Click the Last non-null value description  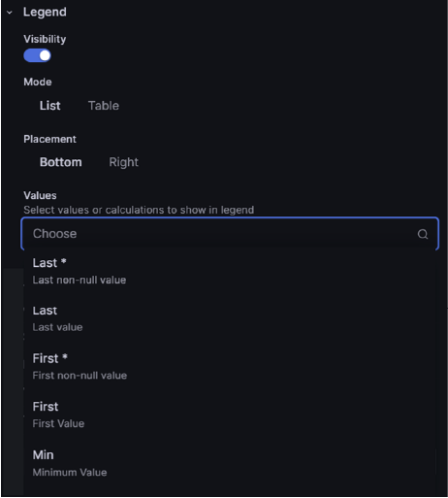click(80, 280)
